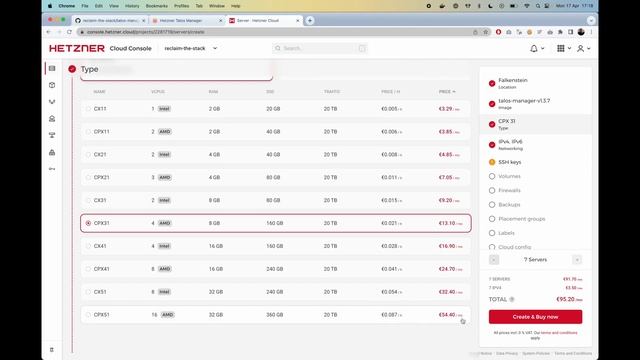
Task: Jump to the IPv4, IPv6 Networking step
Action: click(536, 144)
